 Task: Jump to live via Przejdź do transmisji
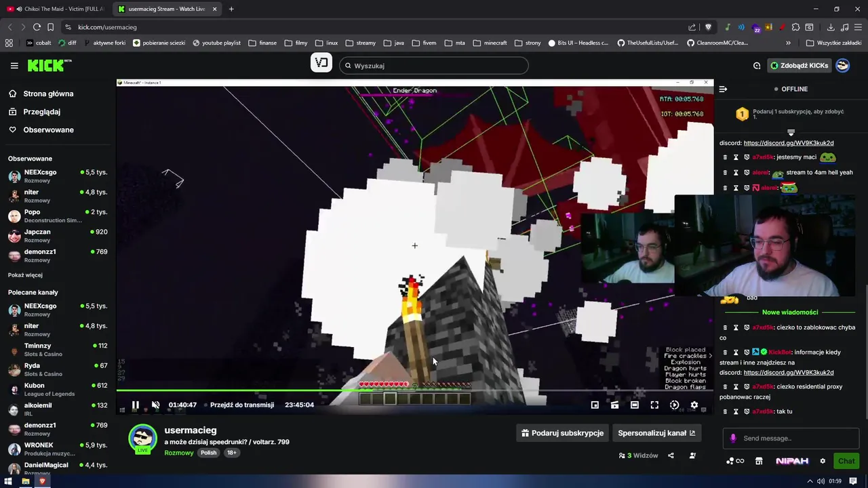click(x=242, y=405)
